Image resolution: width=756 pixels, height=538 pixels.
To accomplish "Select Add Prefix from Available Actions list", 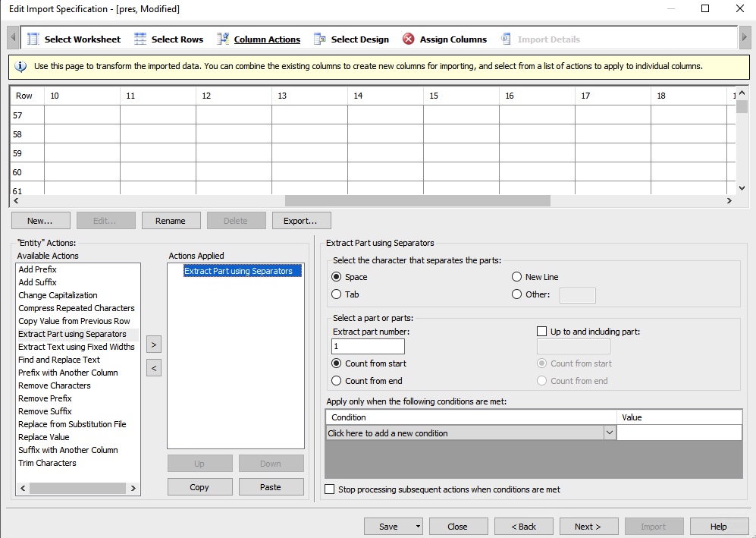I will click(37, 269).
